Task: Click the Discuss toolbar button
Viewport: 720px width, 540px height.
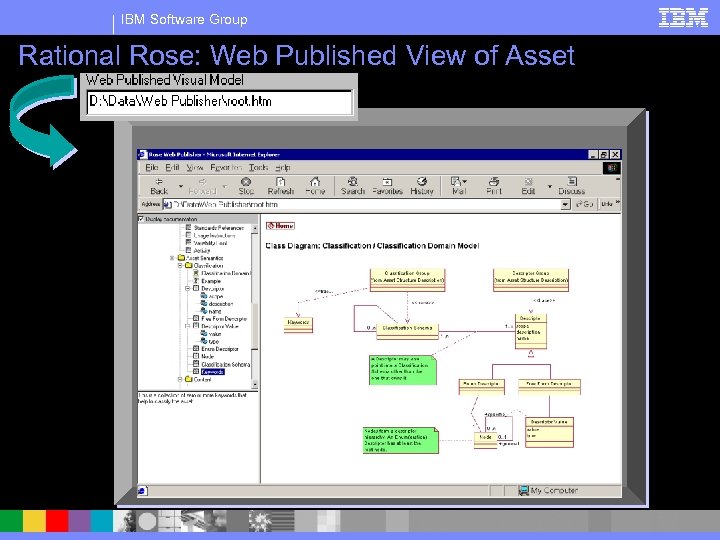Action: (x=572, y=186)
